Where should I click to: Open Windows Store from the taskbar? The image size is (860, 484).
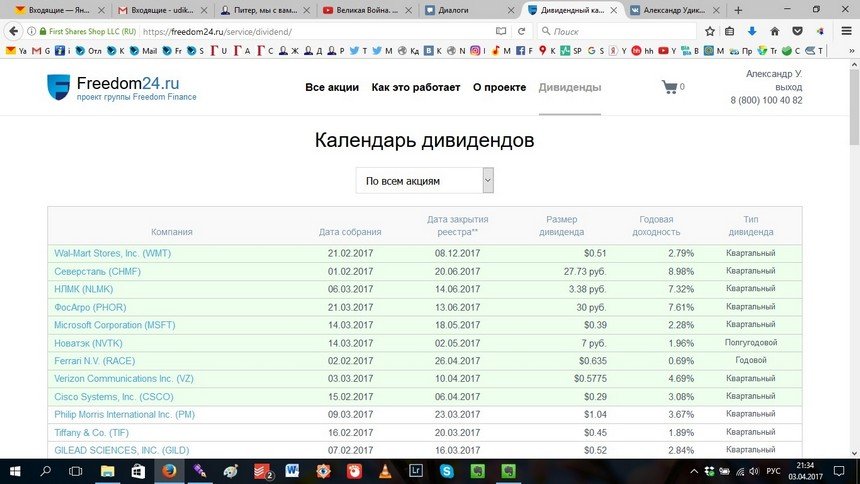[x=138, y=471]
